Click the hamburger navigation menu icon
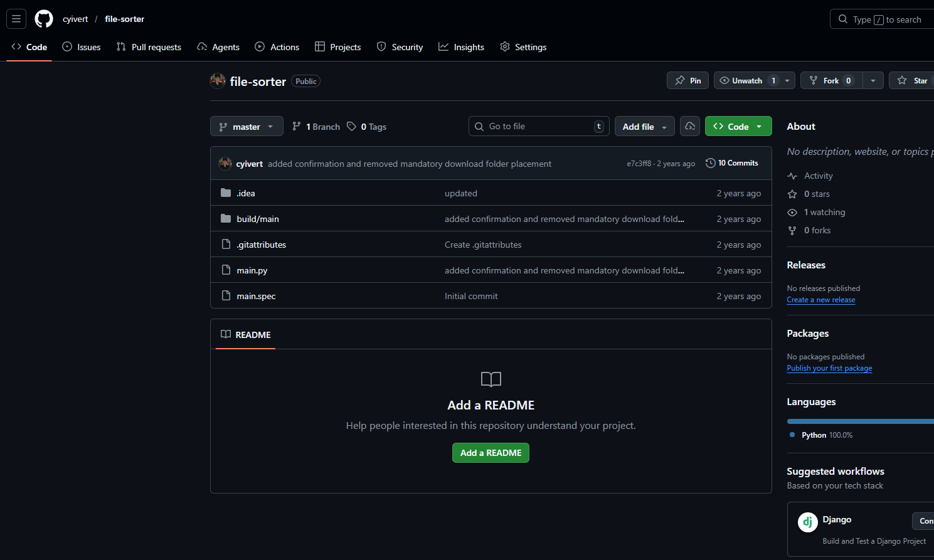 (x=16, y=19)
